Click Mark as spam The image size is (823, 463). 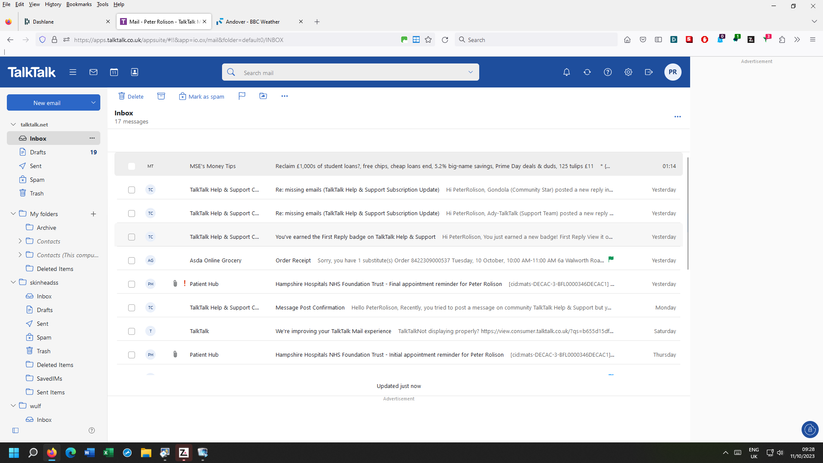click(201, 96)
